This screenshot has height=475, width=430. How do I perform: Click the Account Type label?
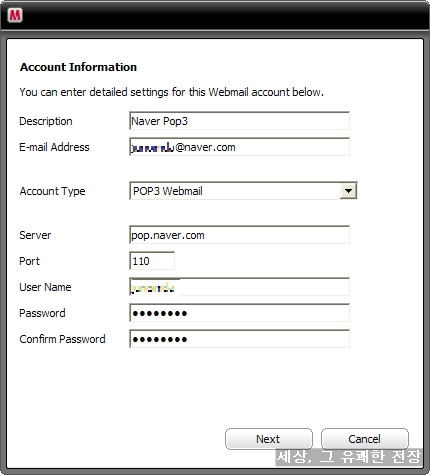pyautogui.click(x=52, y=191)
